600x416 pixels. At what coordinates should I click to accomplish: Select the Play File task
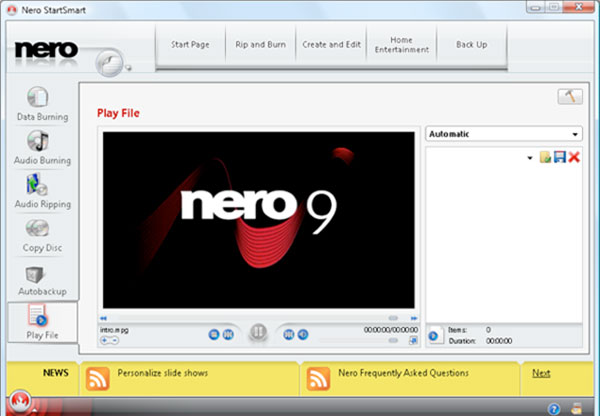point(42,321)
